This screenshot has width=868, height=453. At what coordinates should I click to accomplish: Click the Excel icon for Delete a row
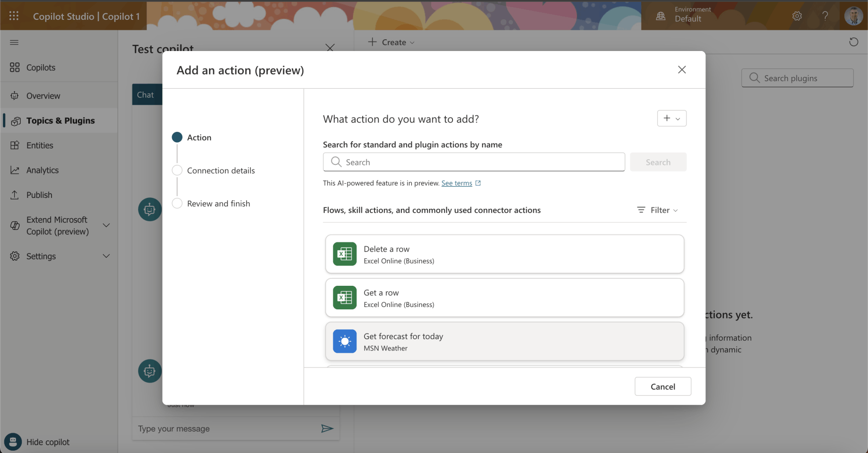[345, 254]
